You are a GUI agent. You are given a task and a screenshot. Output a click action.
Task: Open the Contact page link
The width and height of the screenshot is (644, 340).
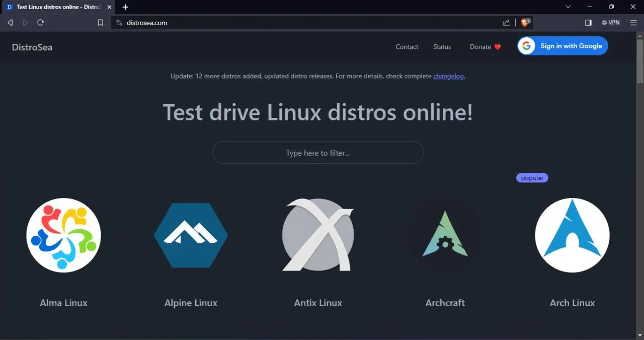click(x=407, y=47)
